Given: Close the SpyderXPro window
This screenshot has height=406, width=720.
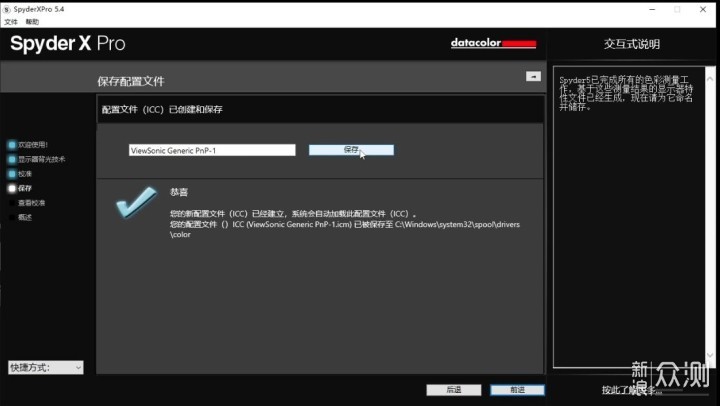Looking at the screenshot, I should pos(703,9).
